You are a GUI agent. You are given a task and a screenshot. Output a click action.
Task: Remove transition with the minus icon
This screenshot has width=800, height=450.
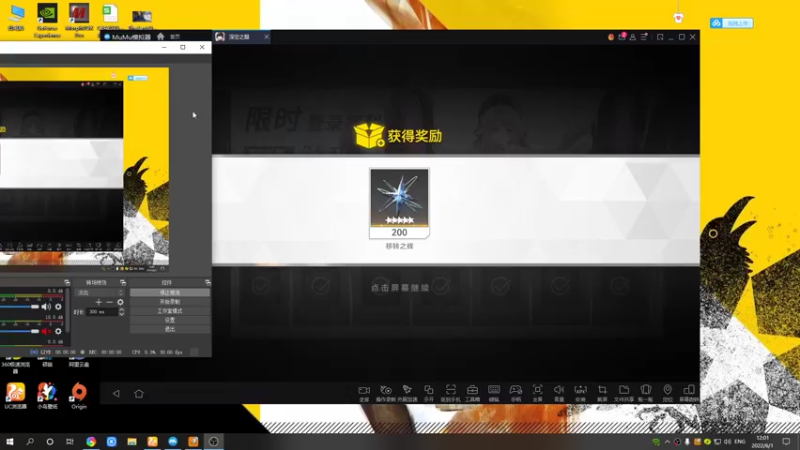coord(109,302)
